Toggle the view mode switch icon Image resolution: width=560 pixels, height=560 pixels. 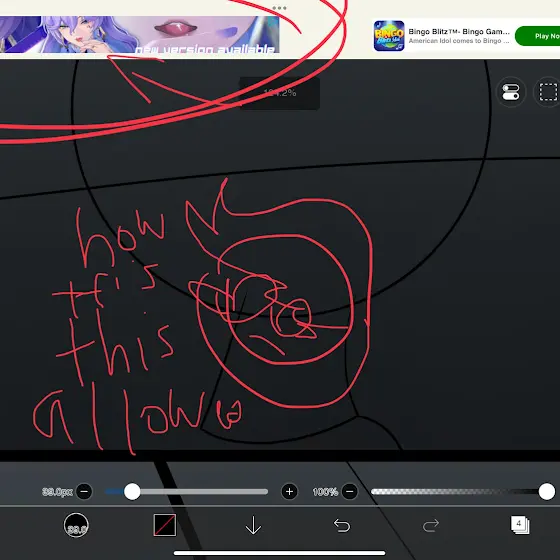(x=511, y=92)
